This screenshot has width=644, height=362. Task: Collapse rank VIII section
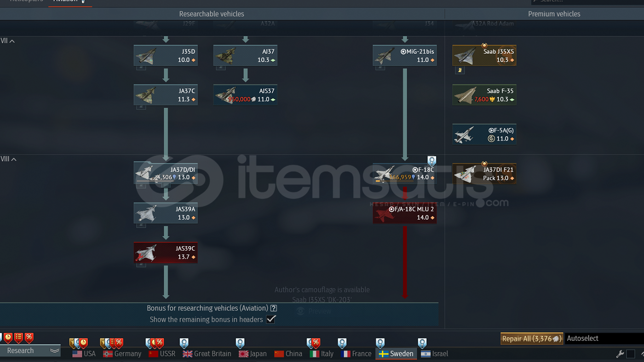pyautogui.click(x=9, y=159)
